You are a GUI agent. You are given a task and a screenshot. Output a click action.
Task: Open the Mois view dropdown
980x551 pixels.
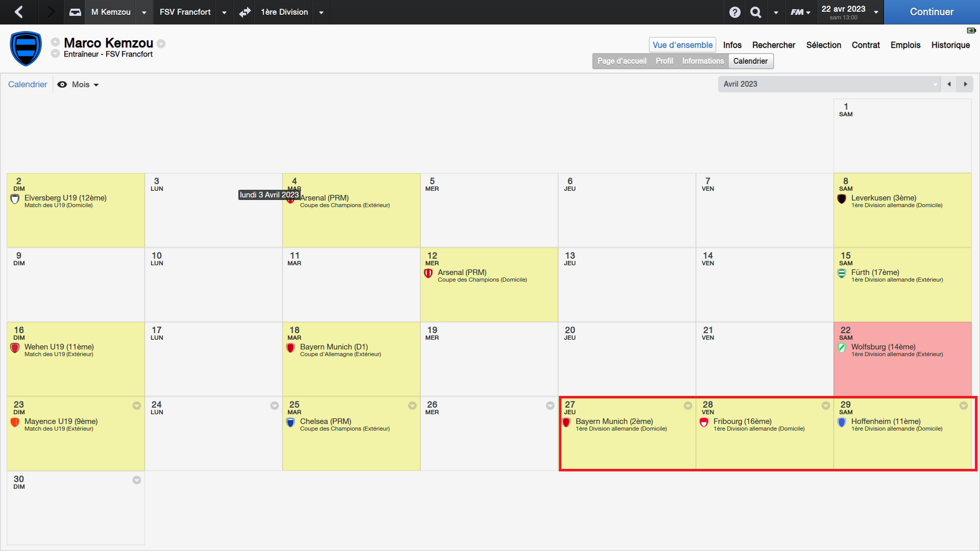point(85,85)
